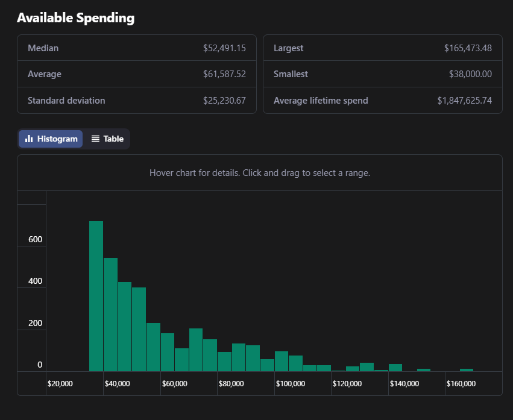Click the tallest green histogram bar
This screenshot has height=420, width=513.
click(96, 295)
